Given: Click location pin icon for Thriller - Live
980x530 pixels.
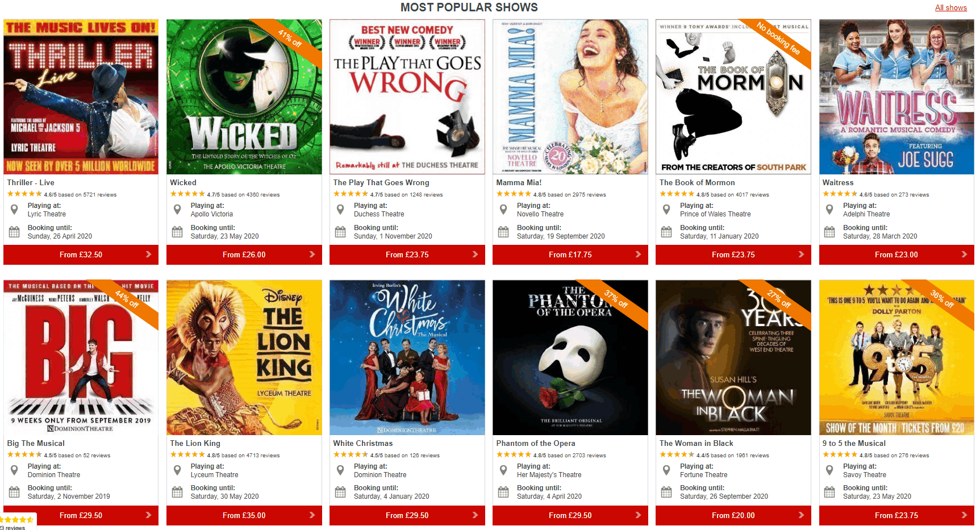Looking at the screenshot, I should point(15,210).
